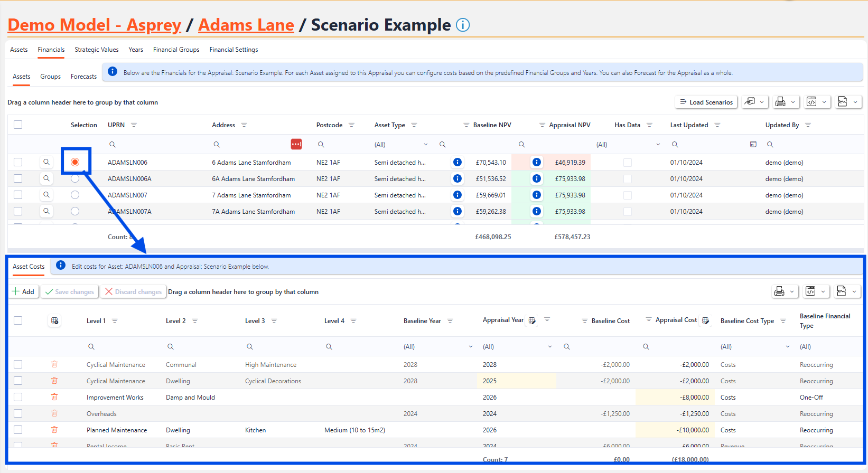The width and height of the screenshot is (868, 473).
Task: Click magnifier icon for ADAMSLN006 row
Action: 46,163
